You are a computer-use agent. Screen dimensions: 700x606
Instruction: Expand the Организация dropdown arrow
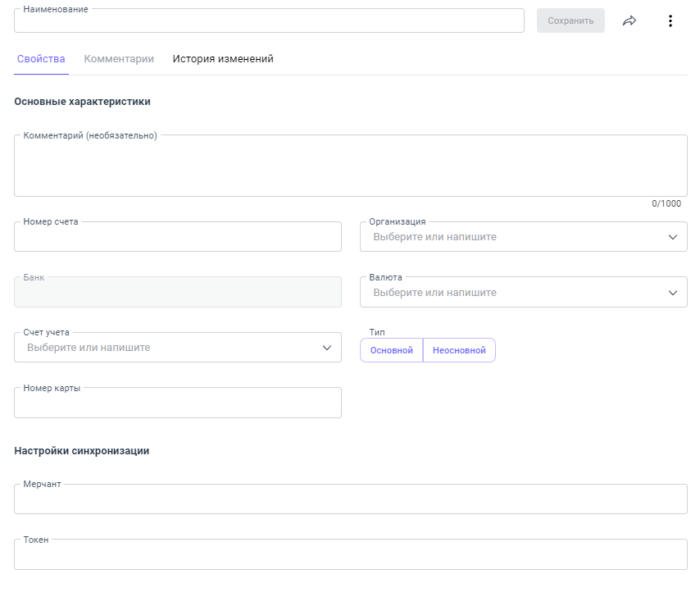pos(672,237)
